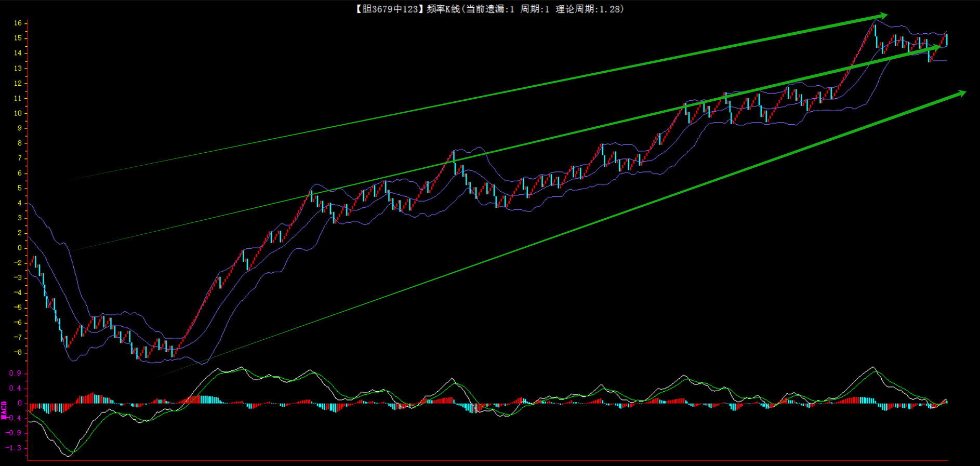The image size is (980, 466).
Task: Click the lowest trough of the white MACD line
Action: [x=69, y=456]
